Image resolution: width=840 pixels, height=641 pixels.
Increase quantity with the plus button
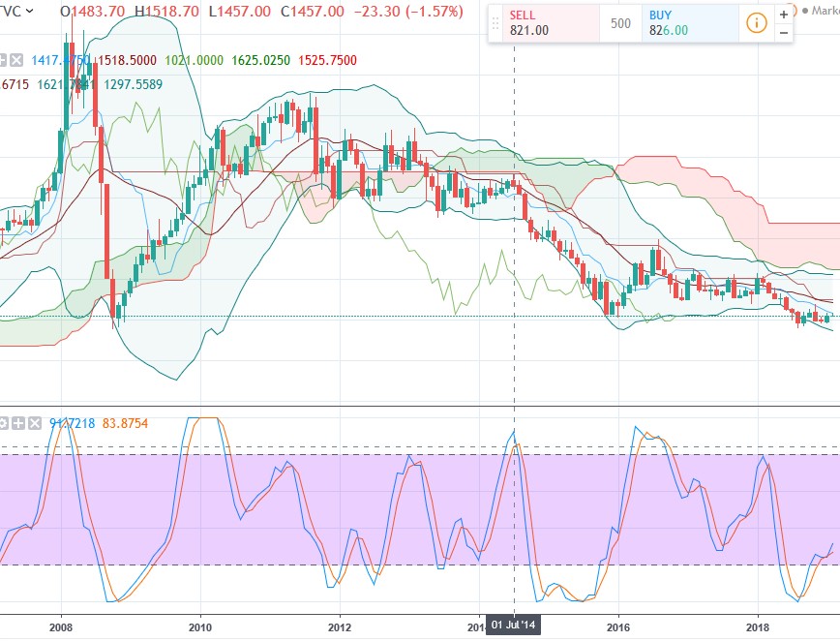[x=783, y=15]
